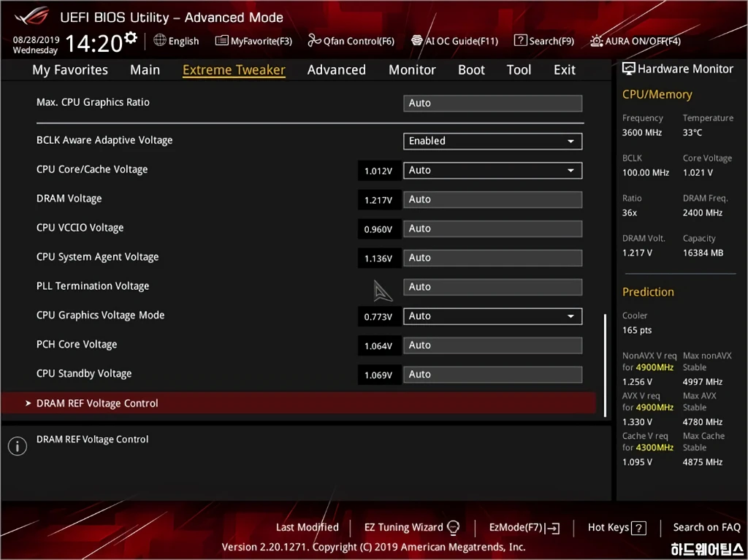Open the Exit tab

tap(565, 70)
